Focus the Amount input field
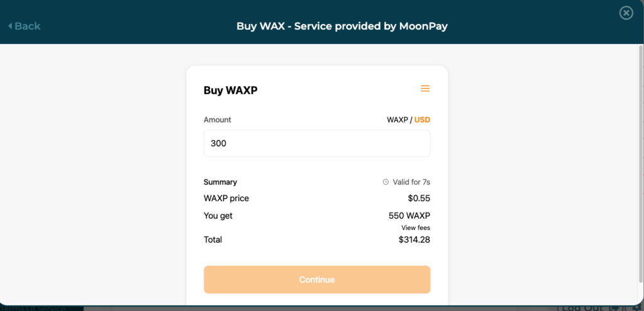Image resolution: width=644 pixels, height=311 pixels. (317, 143)
